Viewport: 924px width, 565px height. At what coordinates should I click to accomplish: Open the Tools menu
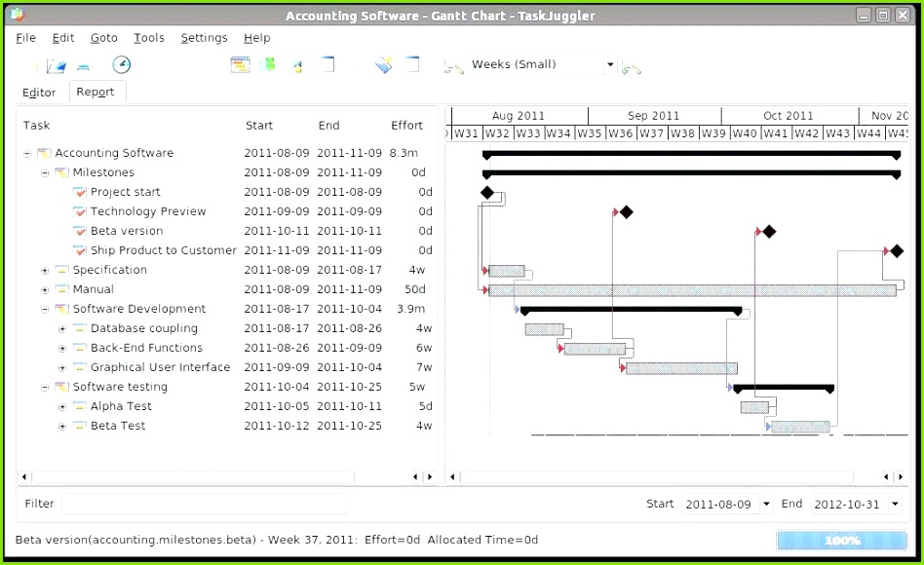coord(148,38)
